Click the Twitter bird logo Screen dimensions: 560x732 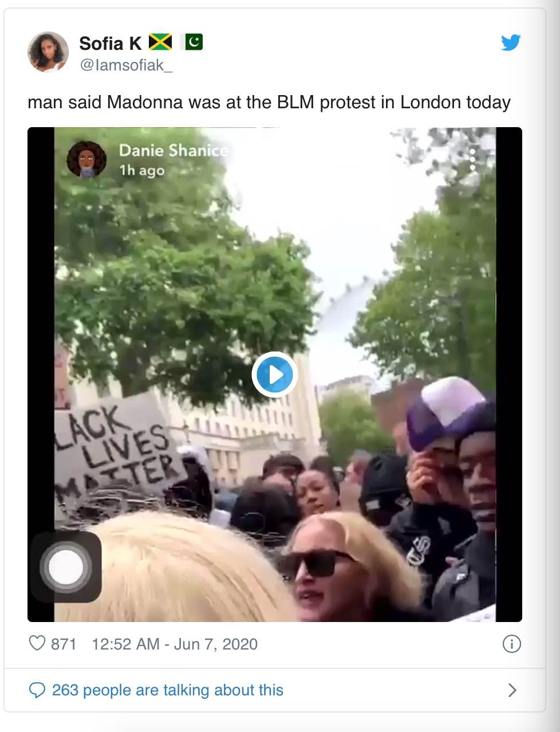[510, 43]
